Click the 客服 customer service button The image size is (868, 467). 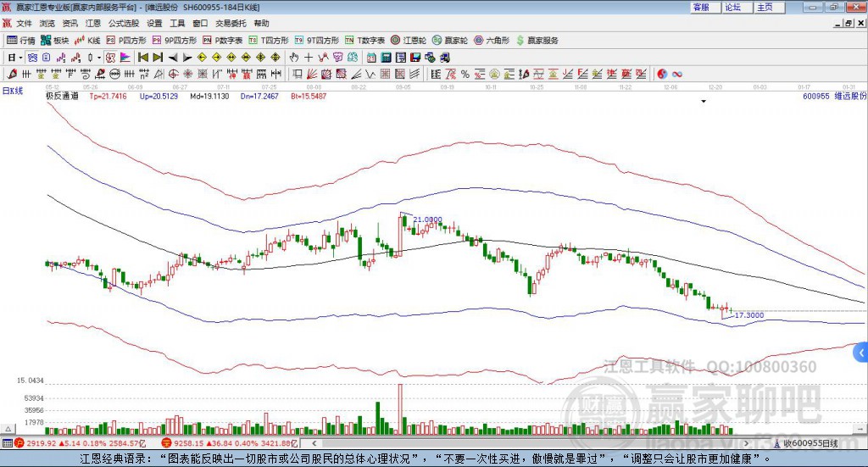(x=701, y=7)
